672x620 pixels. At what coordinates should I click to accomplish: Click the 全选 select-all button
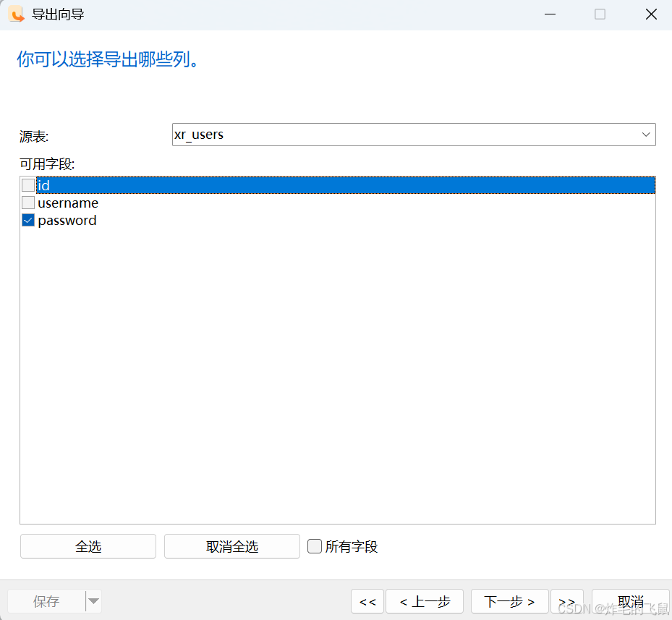tap(88, 546)
